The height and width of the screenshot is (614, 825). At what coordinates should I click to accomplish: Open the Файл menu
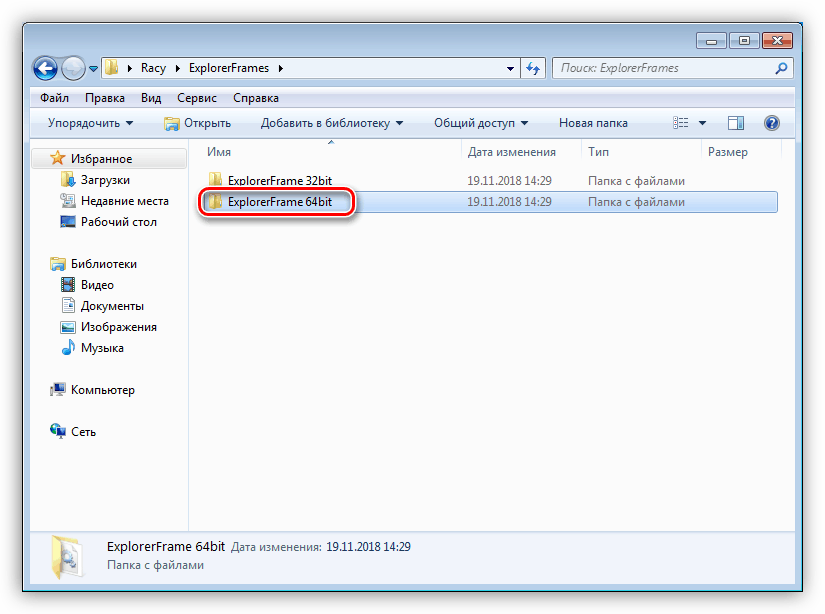pos(54,98)
